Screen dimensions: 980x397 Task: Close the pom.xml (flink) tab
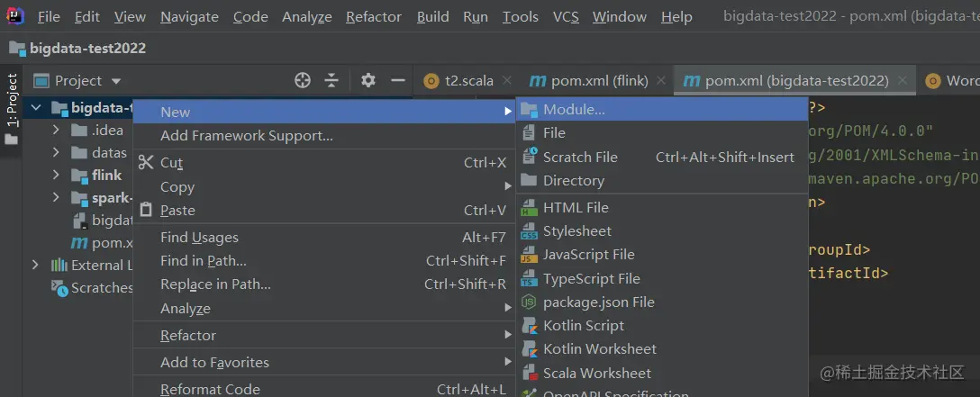click(661, 80)
